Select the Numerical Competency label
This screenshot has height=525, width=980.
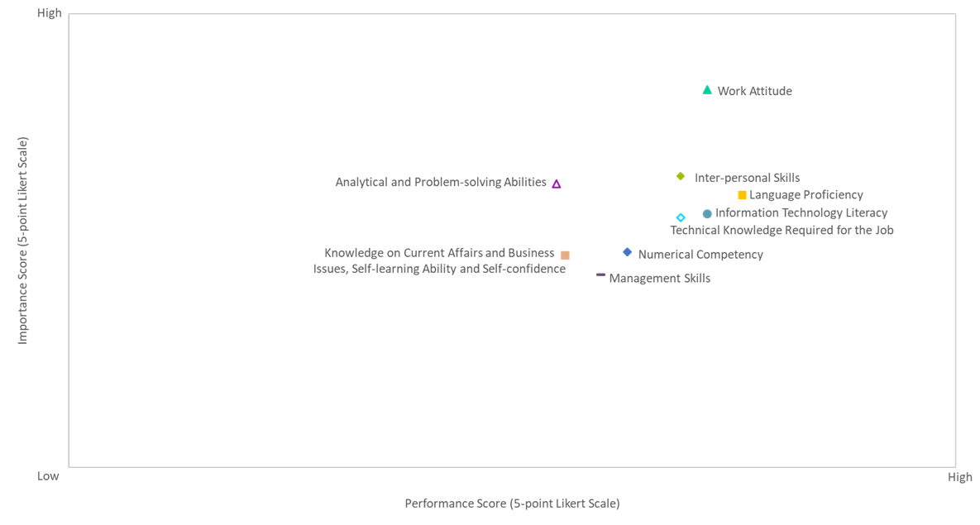tap(700, 255)
